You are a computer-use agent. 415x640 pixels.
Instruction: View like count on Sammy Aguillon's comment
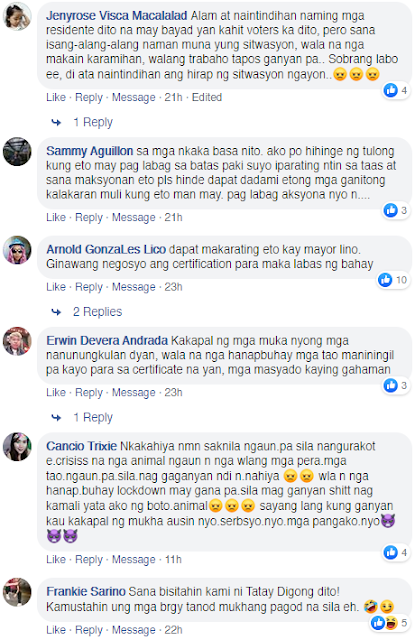(x=396, y=210)
